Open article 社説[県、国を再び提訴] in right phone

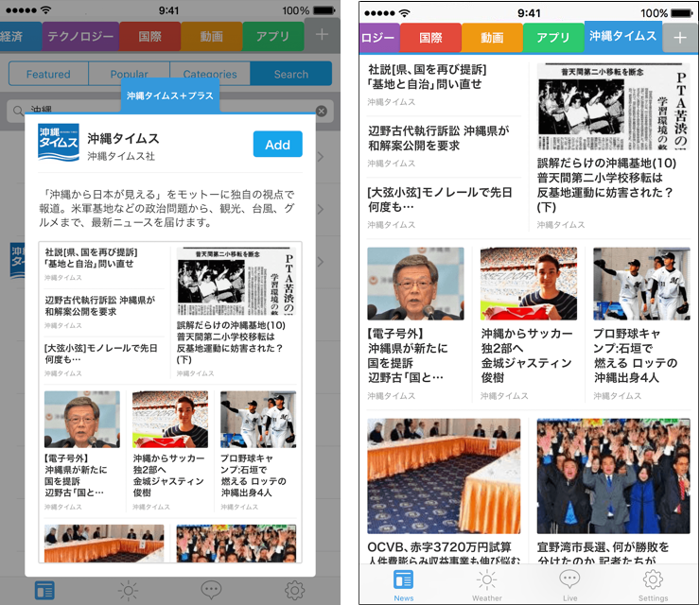[427, 77]
